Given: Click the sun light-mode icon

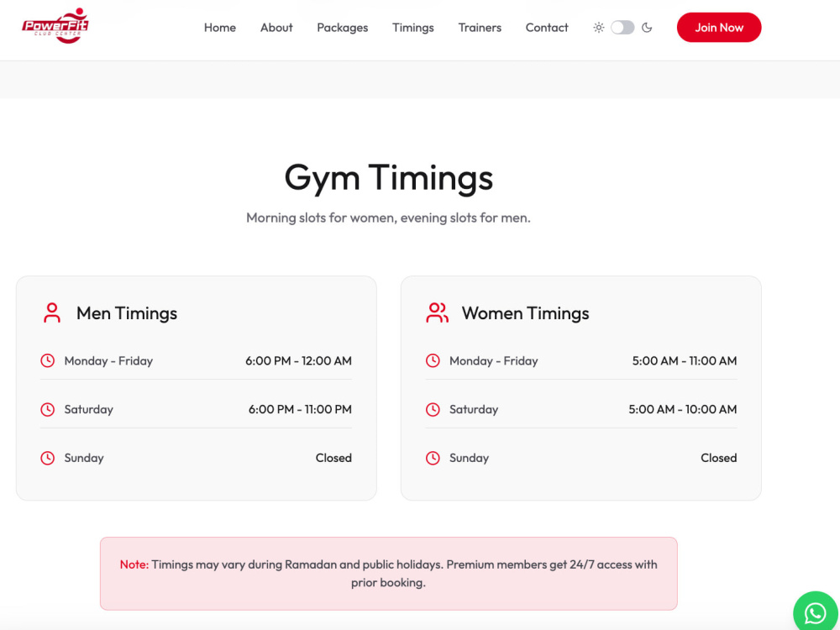Looking at the screenshot, I should (598, 28).
